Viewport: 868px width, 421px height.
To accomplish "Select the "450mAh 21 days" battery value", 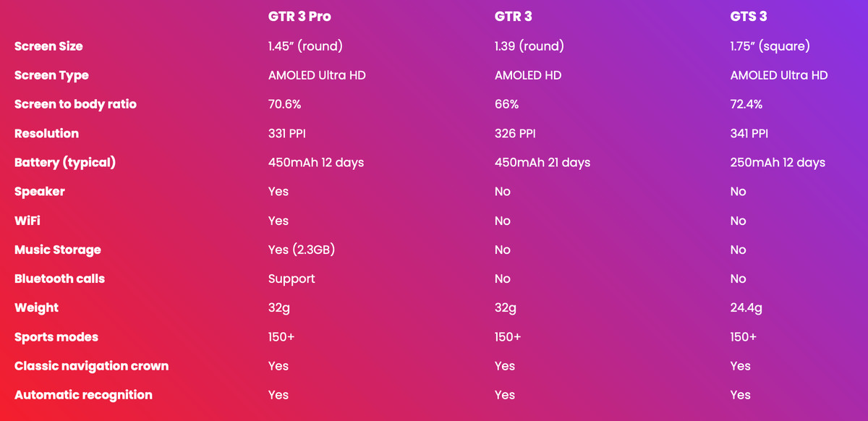I will point(542,162).
